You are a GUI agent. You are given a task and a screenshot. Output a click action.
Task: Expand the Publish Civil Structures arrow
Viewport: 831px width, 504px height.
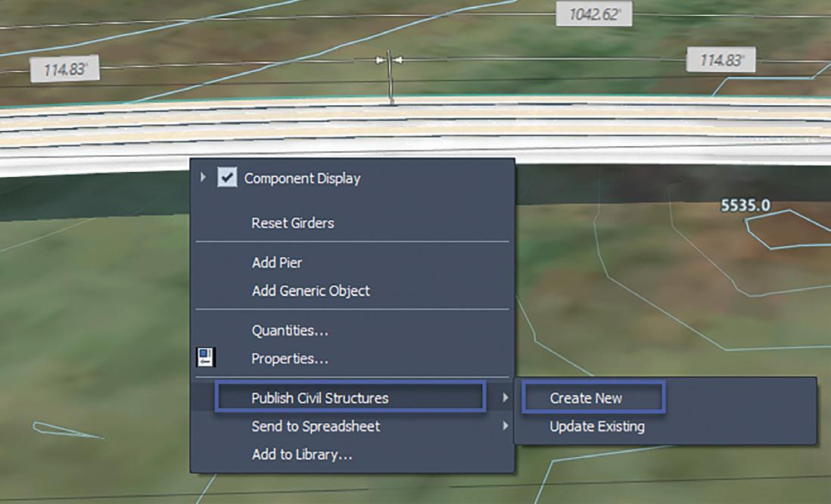(x=505, y=397)
